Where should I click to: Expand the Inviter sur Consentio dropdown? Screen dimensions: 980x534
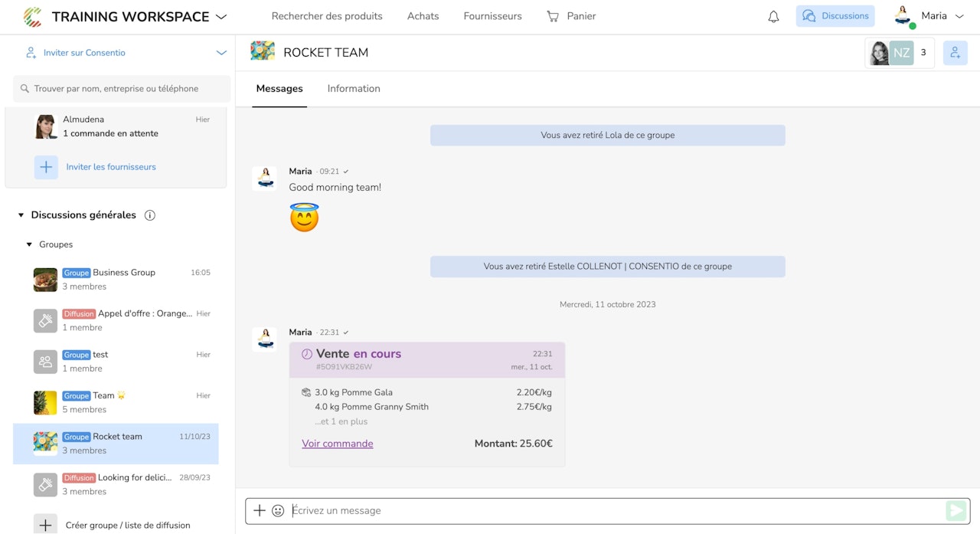pos(221,53)
